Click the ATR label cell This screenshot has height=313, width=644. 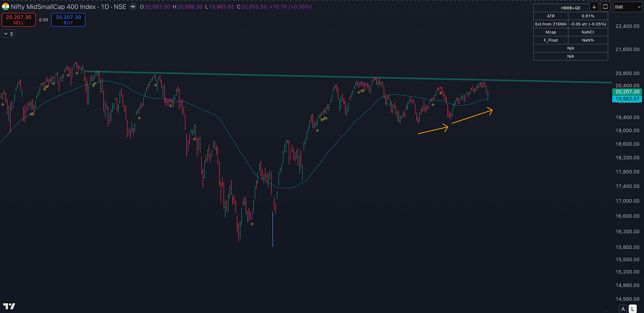pyautogui.click(x=551, y=16)
